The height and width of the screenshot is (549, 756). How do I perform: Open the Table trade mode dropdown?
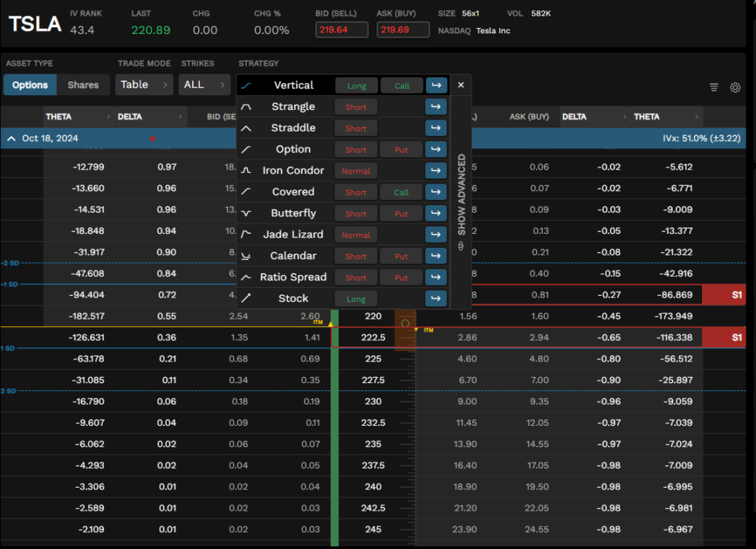(x=143, y=85)
